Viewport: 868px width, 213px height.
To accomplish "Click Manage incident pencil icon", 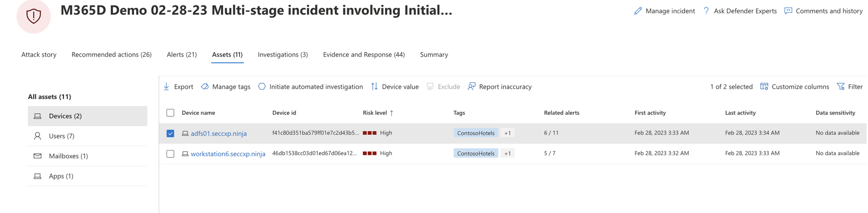I will click(638, 11).
